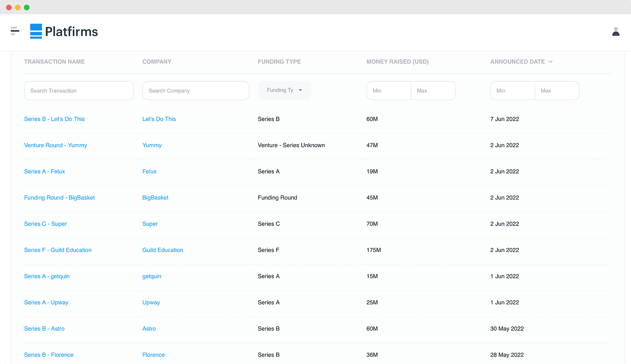Open the Astro company link
Viewport: 631px width, 364px height.
point(149,329)
